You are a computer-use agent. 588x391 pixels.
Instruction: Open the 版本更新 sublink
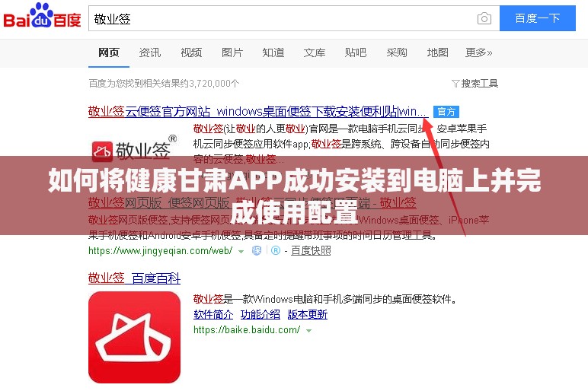point(308,314)
